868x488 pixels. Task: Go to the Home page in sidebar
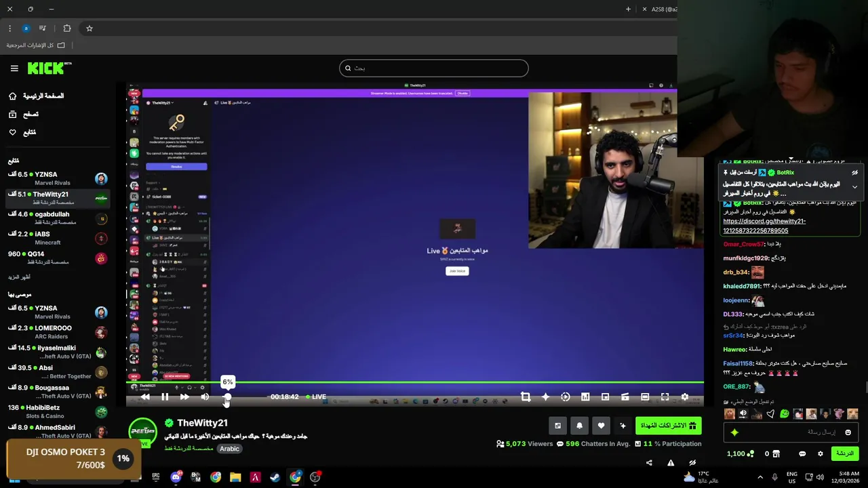(x=36, y=96)
